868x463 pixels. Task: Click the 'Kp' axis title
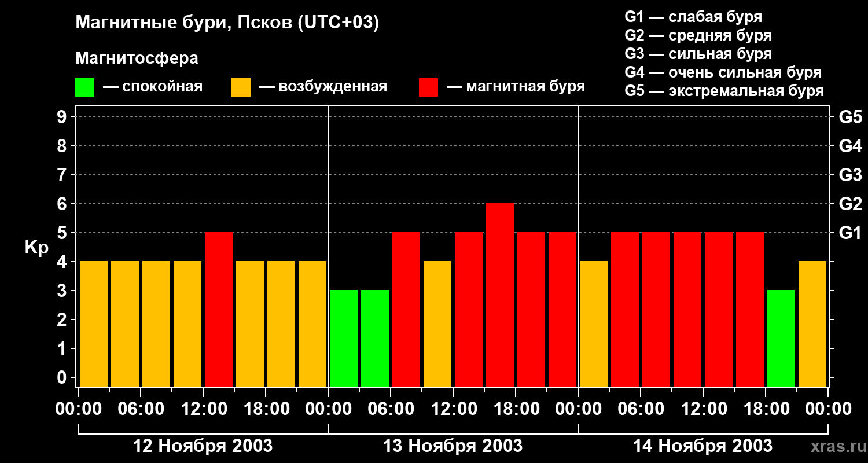click(36, 248)
